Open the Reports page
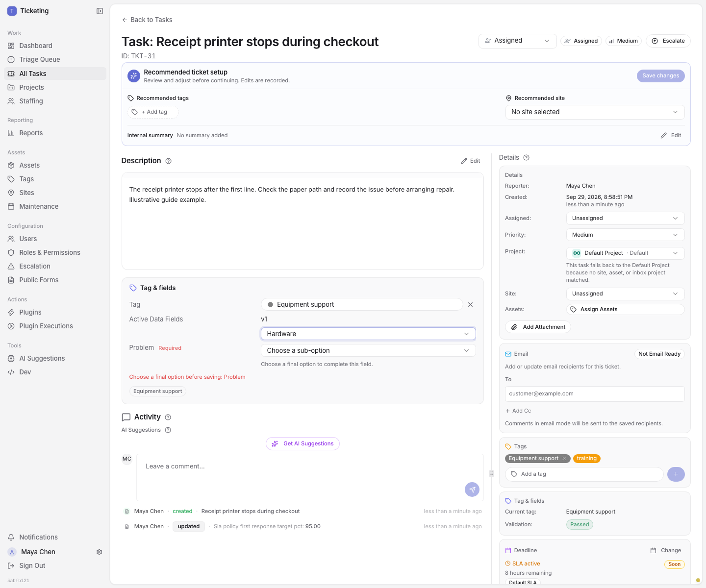This screenshot has width=706, height=588. click(x=55, y=133)
